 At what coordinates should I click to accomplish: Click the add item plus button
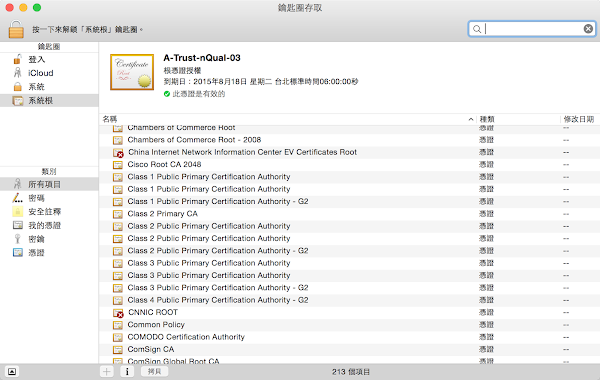pos(106,371)
